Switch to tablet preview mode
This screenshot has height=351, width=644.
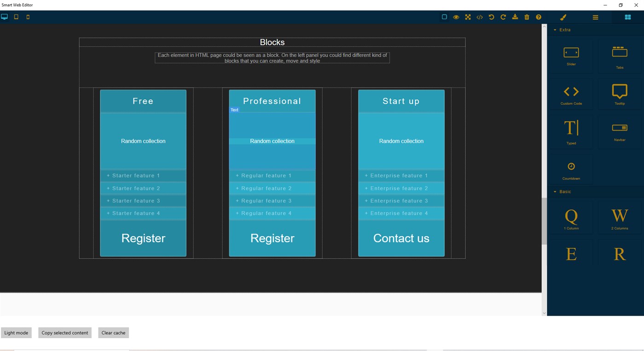pos(16,17)
